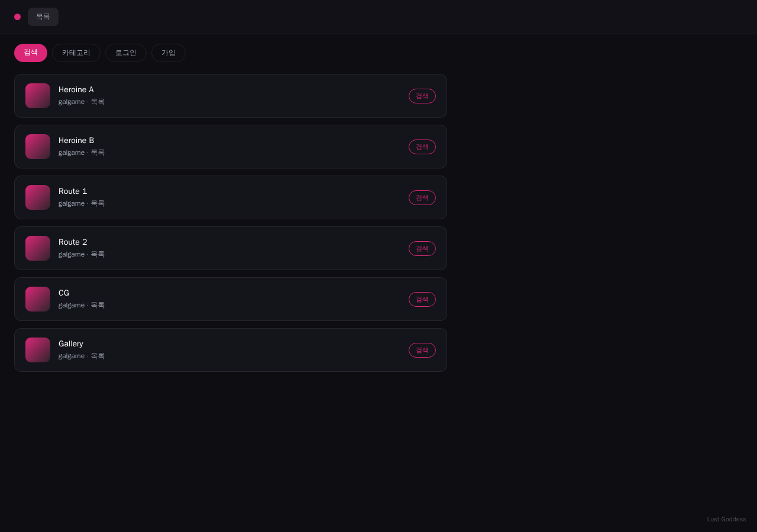The width and height of the screenshot is (757, 532).
Task: Click 검색 button for Heroine B
Action: [x=422, y=147]
